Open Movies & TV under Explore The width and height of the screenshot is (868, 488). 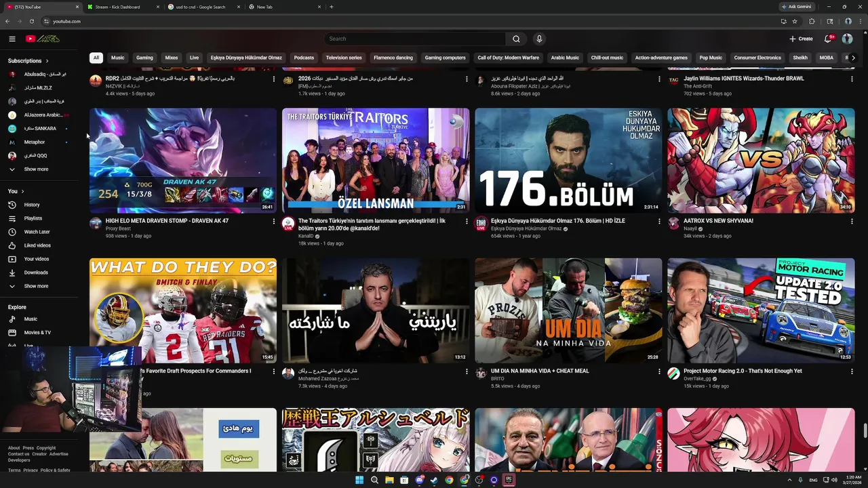click(37, 332)
